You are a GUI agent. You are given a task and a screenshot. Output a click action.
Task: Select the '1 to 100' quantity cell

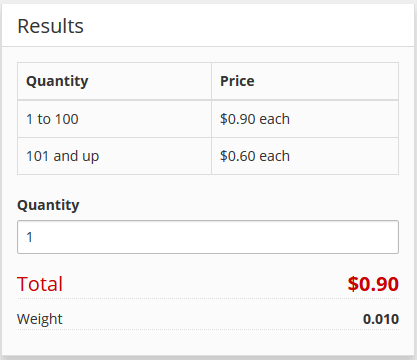click(114, 119)
